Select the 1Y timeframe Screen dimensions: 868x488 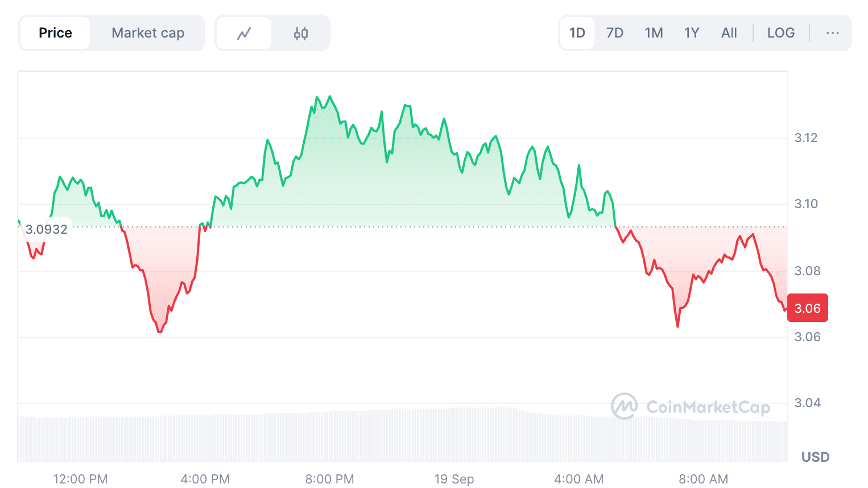click(x=692, y=32)
